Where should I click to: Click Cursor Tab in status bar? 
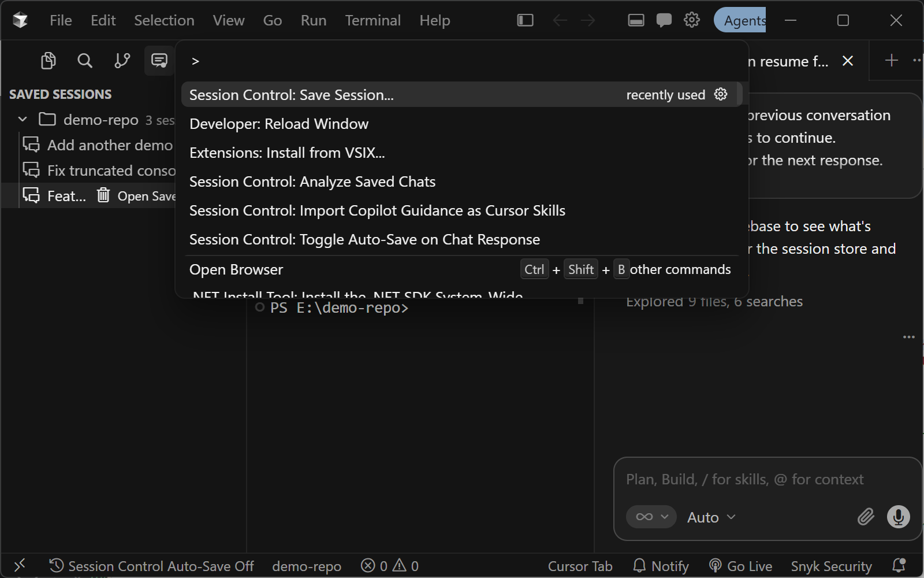(580, 566)
